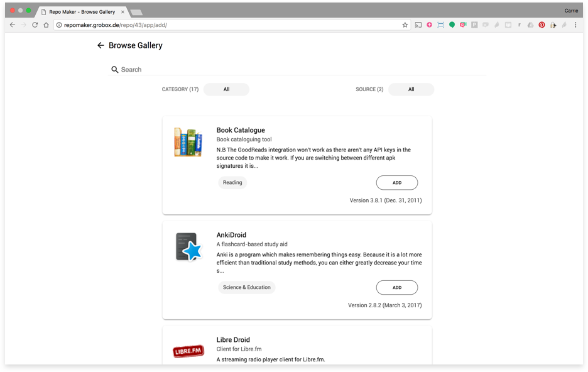Switch to Repo Maker browser tab
The image size is (588, 372).
[x=82, y=11]
